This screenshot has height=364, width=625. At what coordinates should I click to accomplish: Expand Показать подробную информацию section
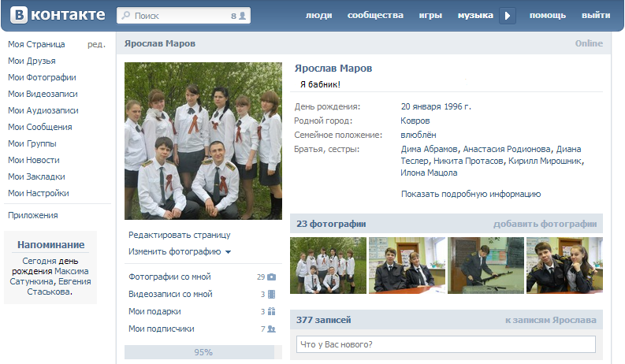coord(471,194)
